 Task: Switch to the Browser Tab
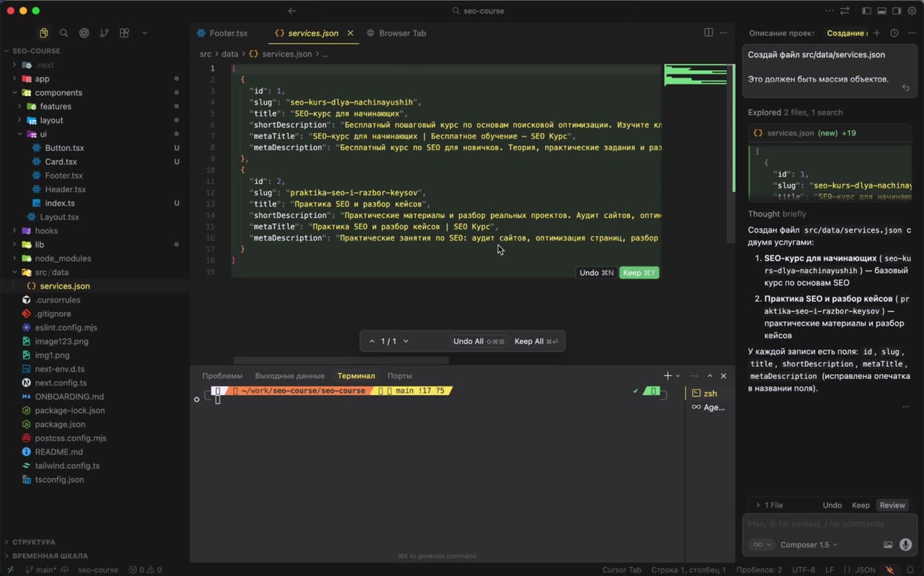pos(396,33)
